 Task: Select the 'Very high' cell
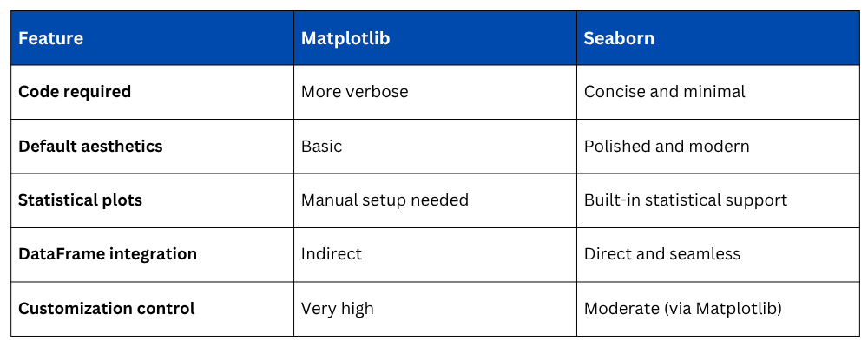[338, 308]
